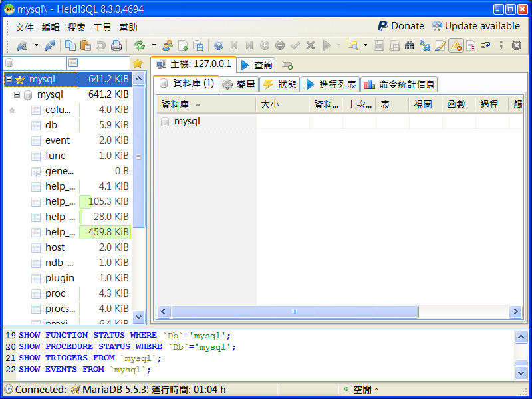532x399 pixels.
Task: Select the func table in tree
Action: (x=55, y=156)
